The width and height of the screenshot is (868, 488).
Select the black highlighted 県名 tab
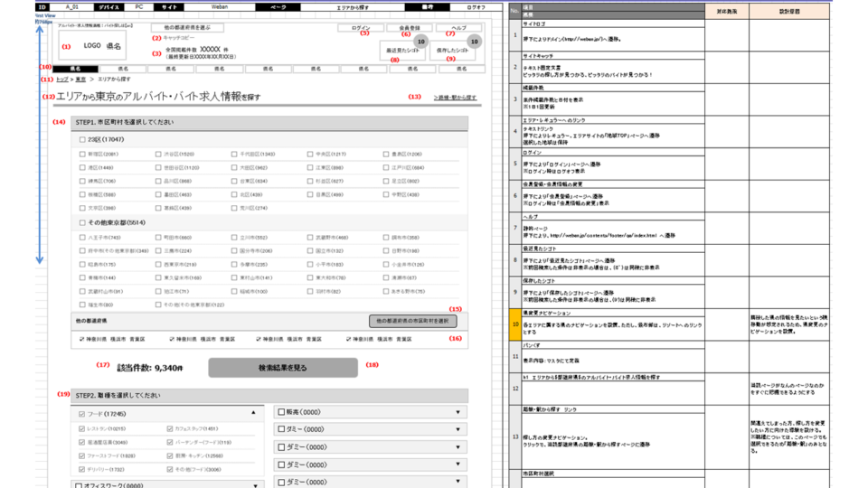74,68
